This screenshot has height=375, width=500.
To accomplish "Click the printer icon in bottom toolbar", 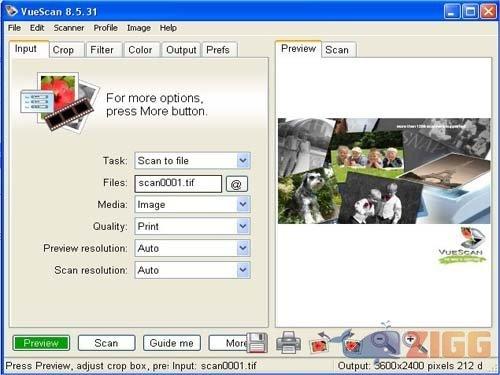I will click(288, 342).
